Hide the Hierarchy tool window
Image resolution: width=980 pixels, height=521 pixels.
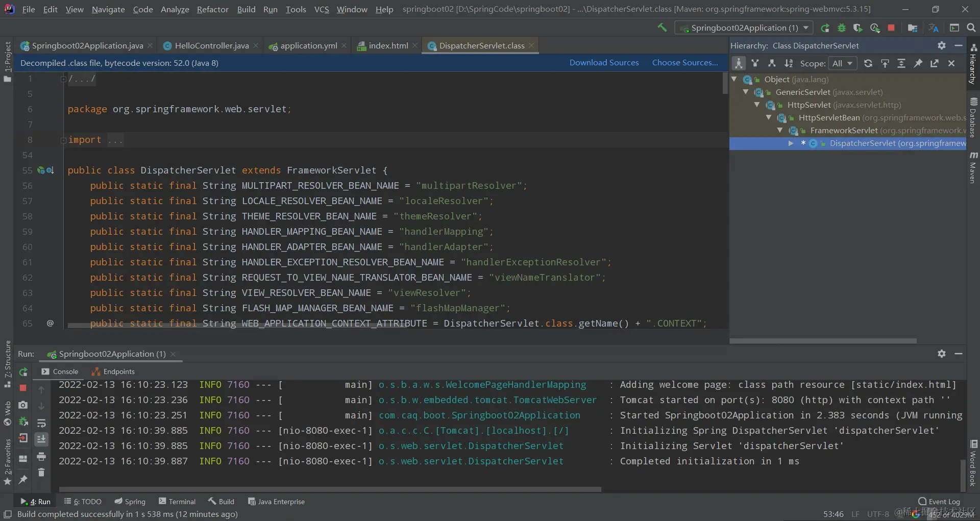coord(959,45)
